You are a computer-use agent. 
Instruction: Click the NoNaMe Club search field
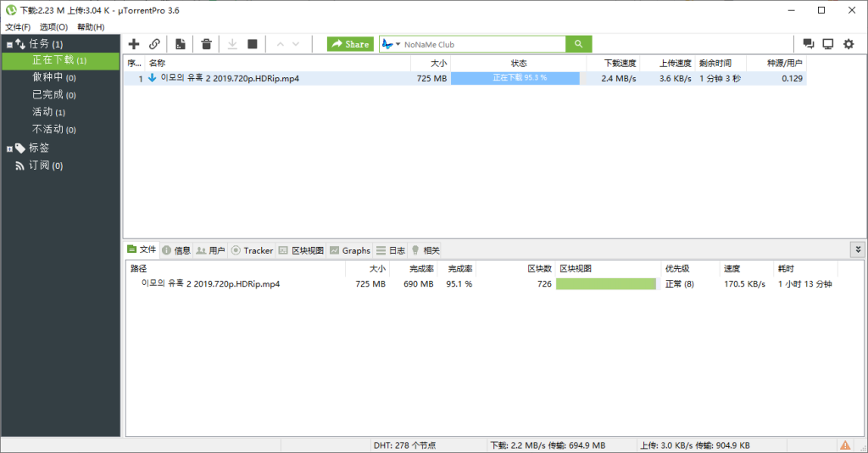483,44
